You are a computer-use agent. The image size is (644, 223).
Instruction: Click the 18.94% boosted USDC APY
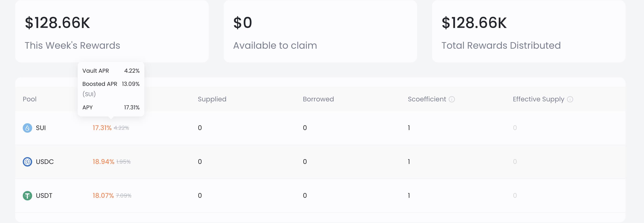103,162
